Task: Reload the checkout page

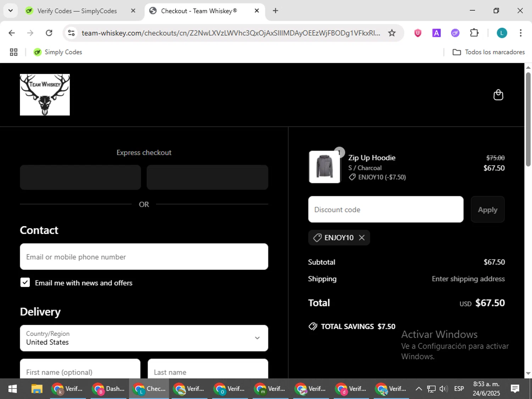Action: (49, 33)
